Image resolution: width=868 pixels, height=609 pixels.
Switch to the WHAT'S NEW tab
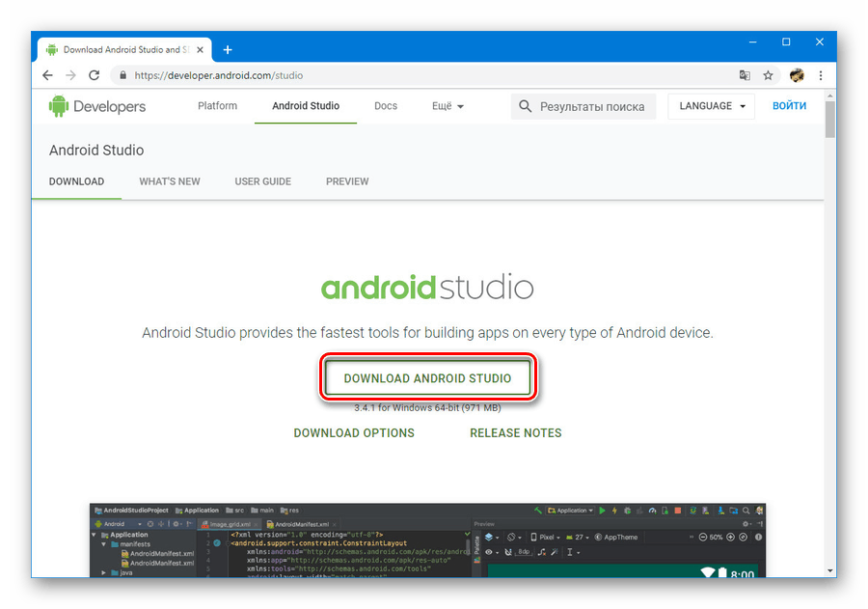click(169, 181)
